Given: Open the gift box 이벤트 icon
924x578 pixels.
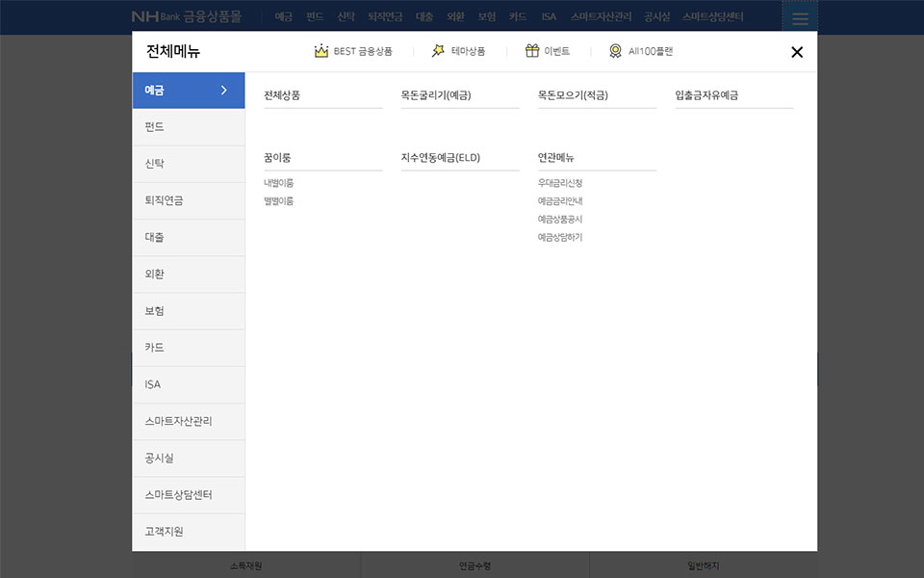Looking at the screenshot, I should tap(532, 51).
